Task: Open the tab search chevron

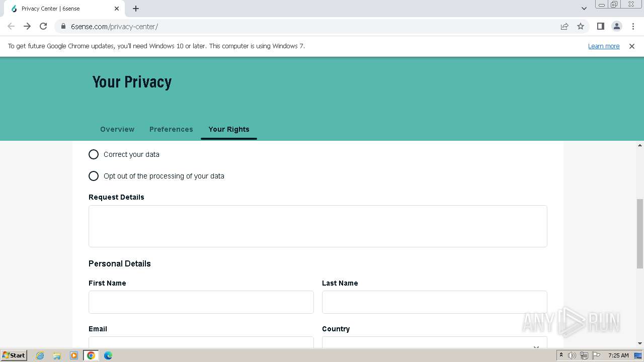Action: pos(584,9)
